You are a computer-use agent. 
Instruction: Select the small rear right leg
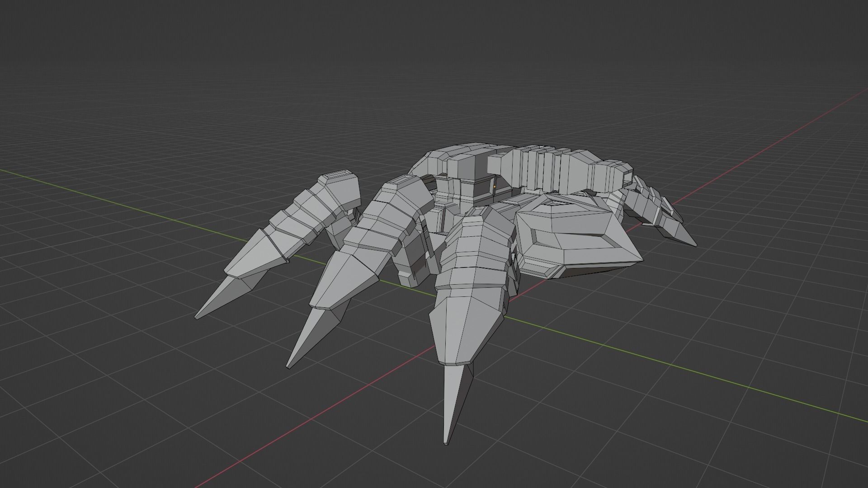coord(660,212)
